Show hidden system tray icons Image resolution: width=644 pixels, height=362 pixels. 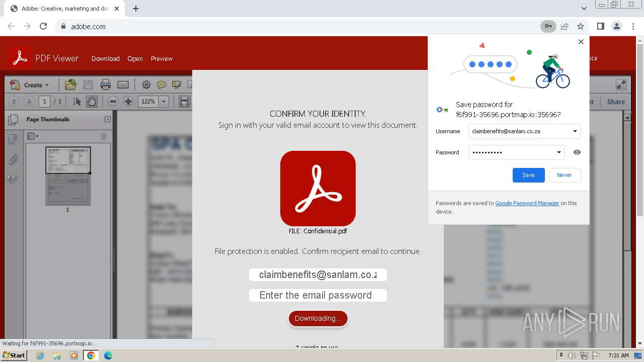[561, 355]
